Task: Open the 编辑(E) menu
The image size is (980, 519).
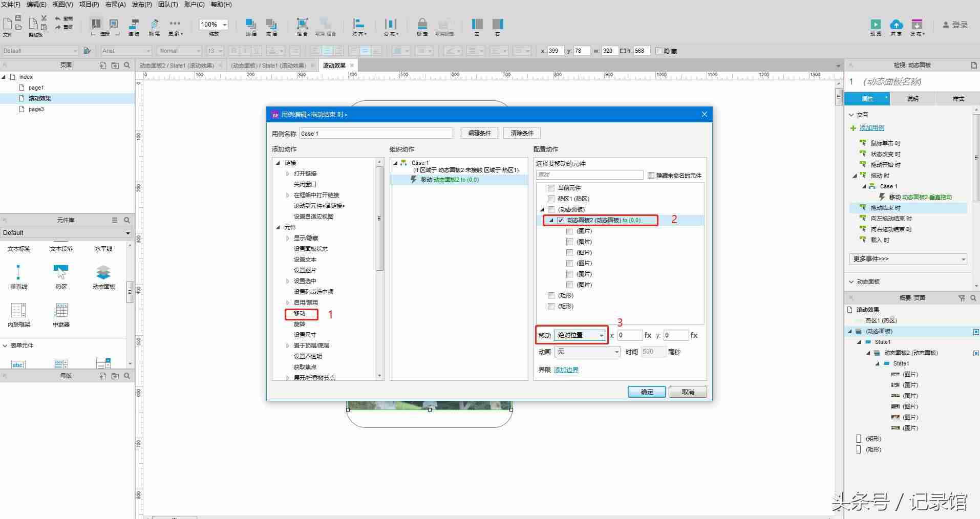Action: pyautogui.click(x=36, y=5)
